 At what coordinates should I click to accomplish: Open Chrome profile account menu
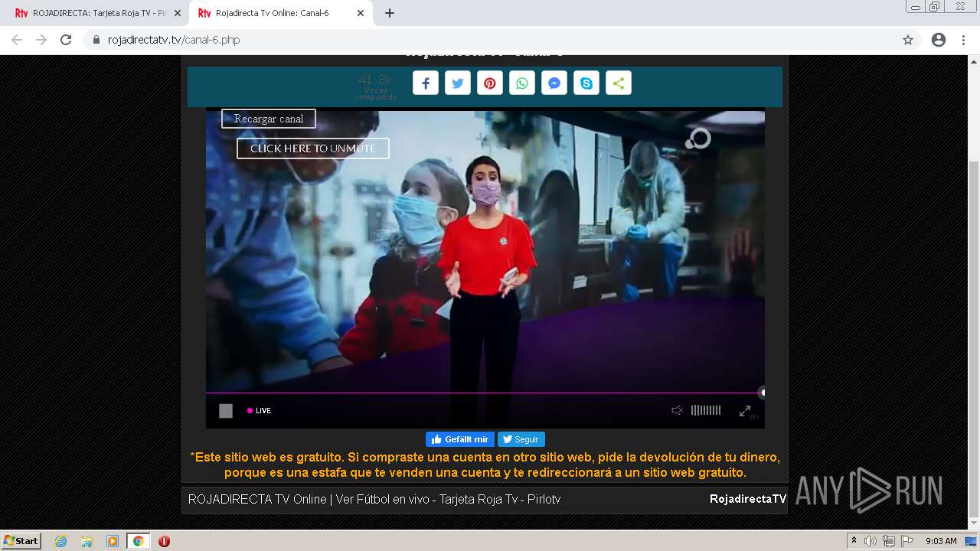[939, 40]
